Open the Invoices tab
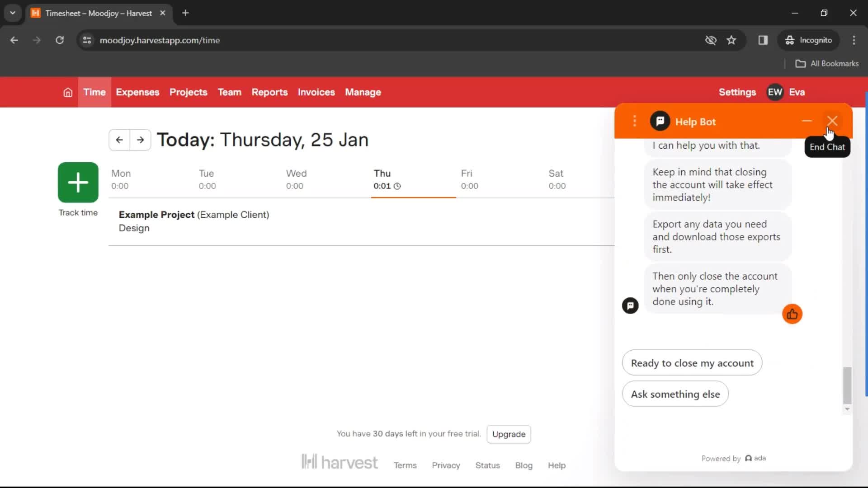This screenshot has height=488, width=868. tap(316, 92)
